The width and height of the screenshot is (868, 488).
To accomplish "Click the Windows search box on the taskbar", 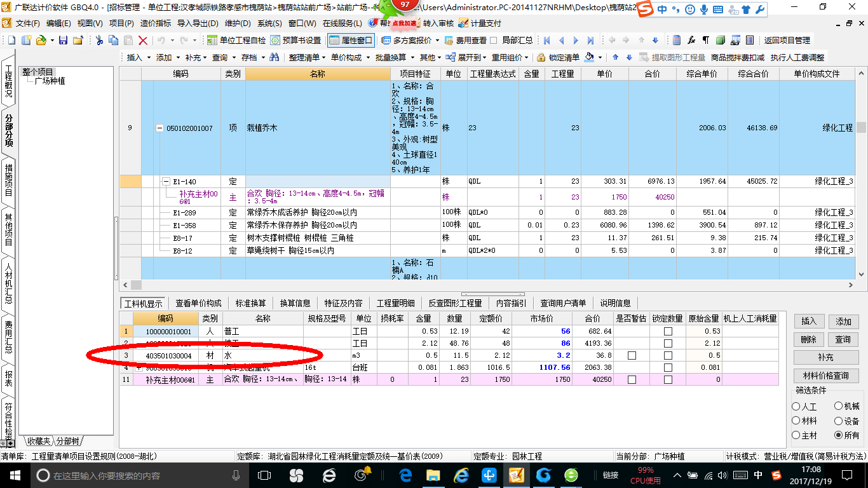I will (x=137, y=475).
